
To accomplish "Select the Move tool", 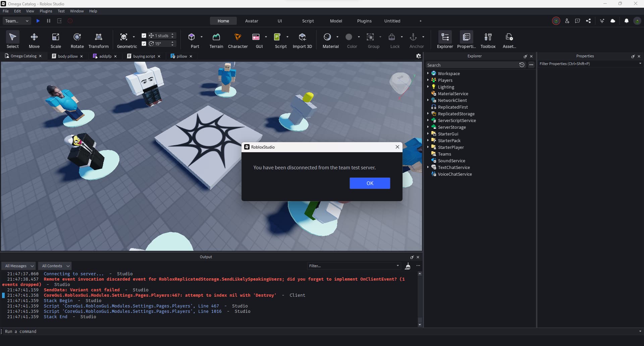I will [x=34, y=40].
